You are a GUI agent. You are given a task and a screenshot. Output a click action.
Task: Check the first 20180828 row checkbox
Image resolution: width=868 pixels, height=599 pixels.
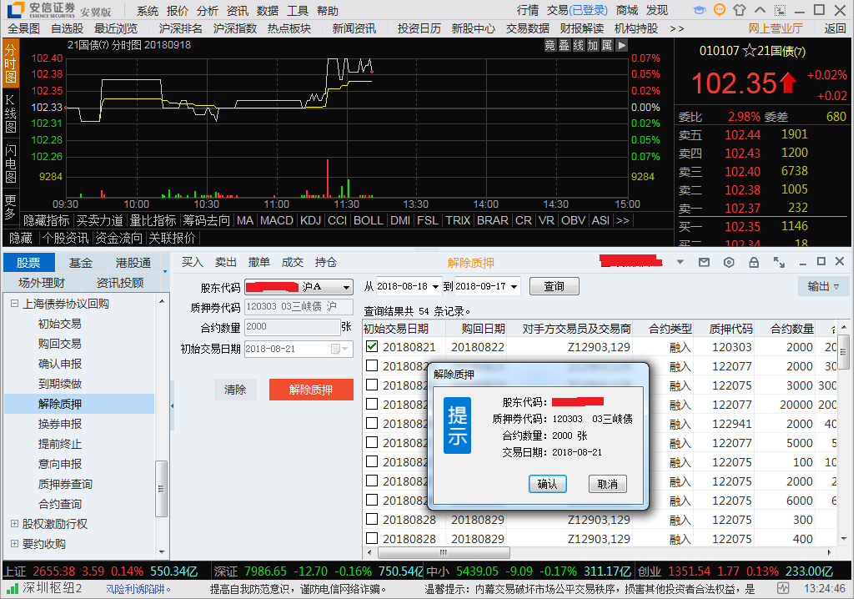372,519
